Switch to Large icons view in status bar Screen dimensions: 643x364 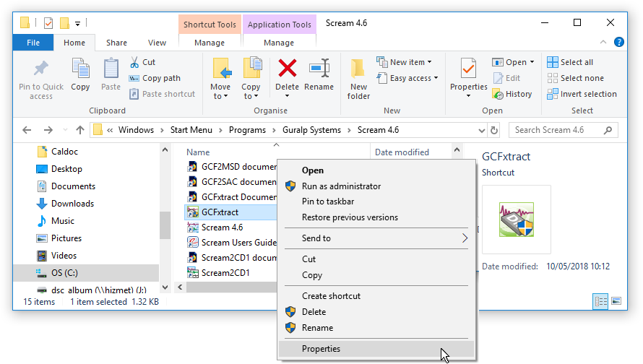pyautogui.click(x=616, y=302)
